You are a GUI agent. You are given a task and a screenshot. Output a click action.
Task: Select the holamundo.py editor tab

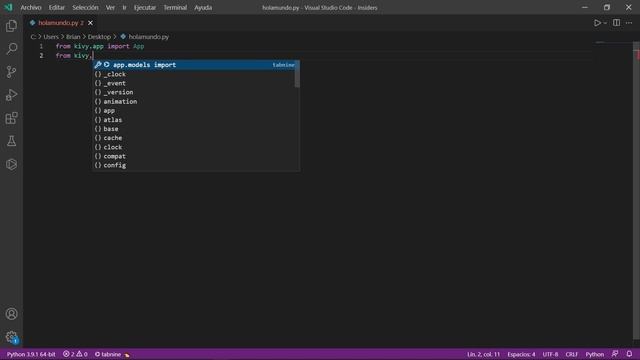tap(61, 23)
